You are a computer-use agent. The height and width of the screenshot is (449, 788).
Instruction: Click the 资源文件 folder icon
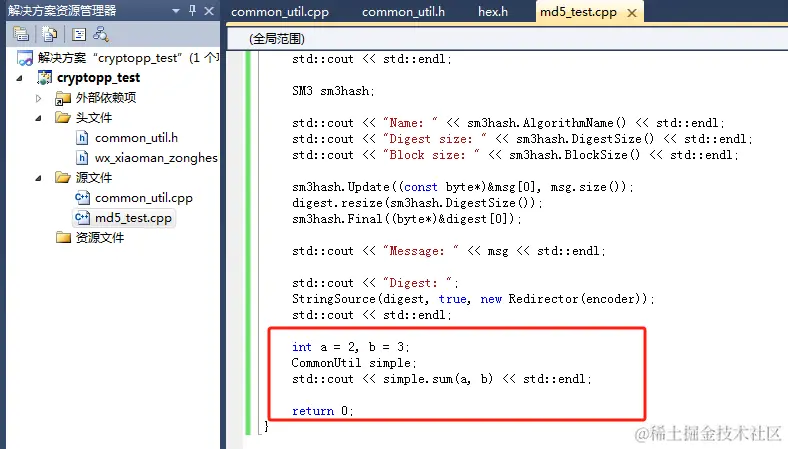coord(63,237)
